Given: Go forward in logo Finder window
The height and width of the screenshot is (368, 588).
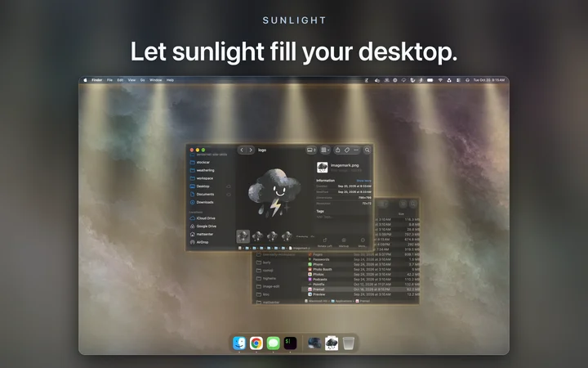Looking at the screenshot, I should point(251,150).
